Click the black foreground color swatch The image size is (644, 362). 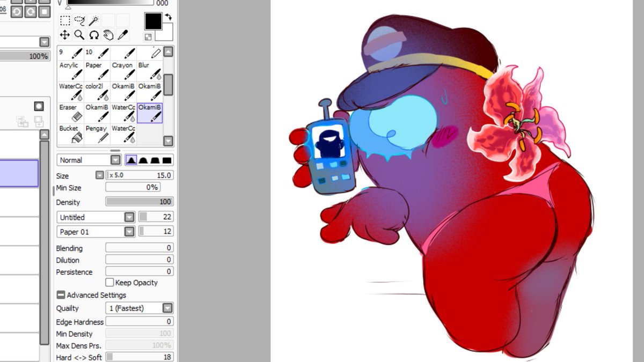point(153,21)
